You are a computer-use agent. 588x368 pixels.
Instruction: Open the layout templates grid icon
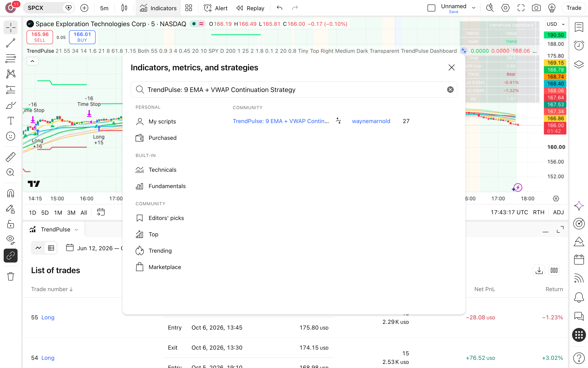click(x=189, y=8)
